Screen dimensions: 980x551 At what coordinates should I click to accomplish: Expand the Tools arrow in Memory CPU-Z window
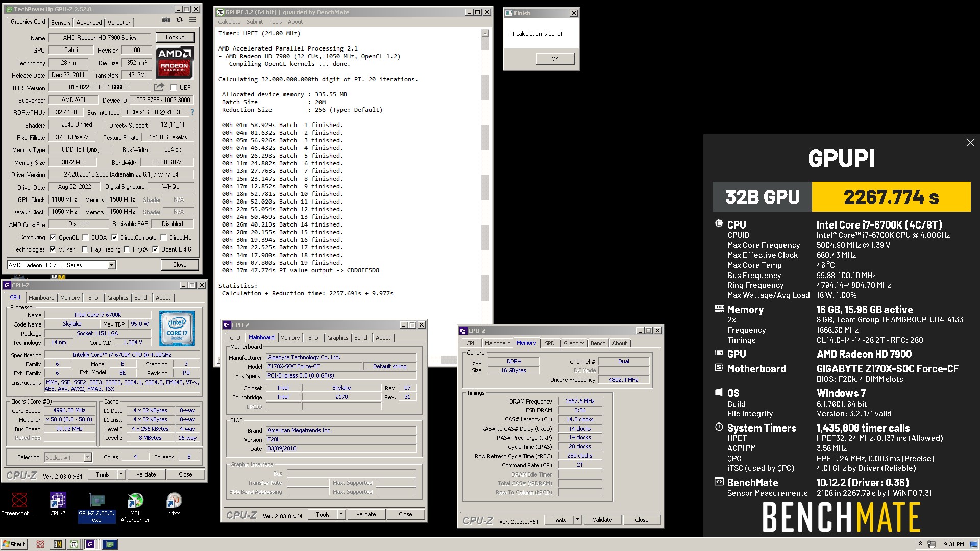[577, 520]
